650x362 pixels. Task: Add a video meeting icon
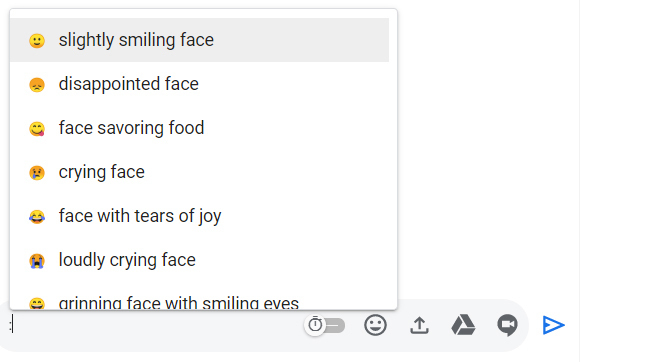click(x=507, y=326)
